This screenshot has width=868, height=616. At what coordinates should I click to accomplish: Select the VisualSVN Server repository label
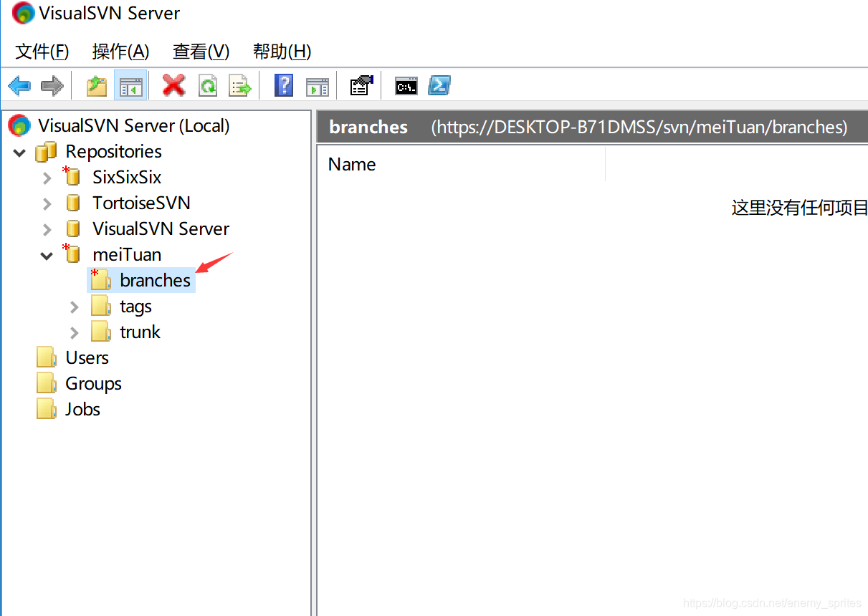click(161, 228)
